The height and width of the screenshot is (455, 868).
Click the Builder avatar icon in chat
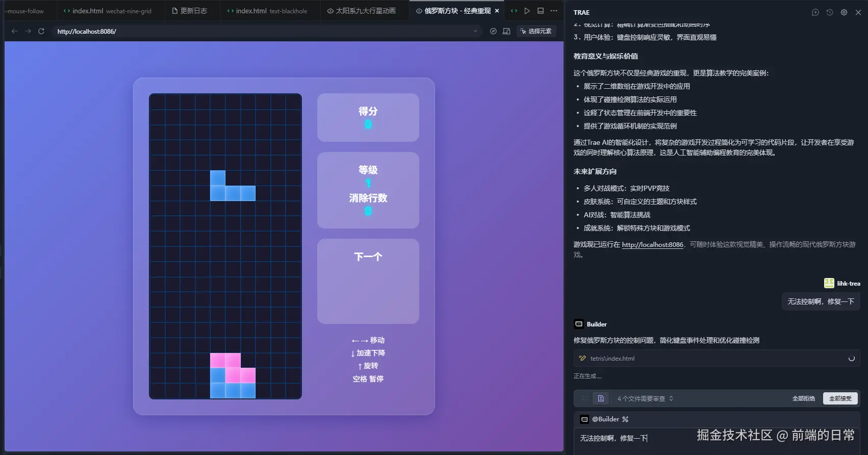579,324
